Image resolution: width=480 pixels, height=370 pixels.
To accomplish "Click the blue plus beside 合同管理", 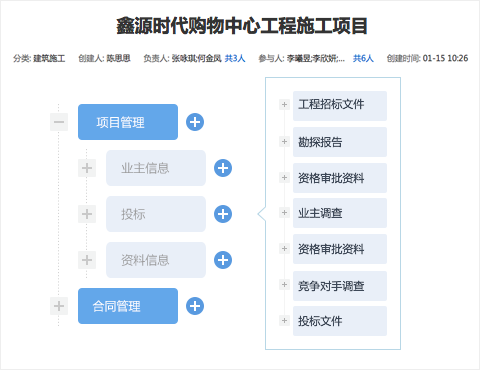I will click(195, 306).
